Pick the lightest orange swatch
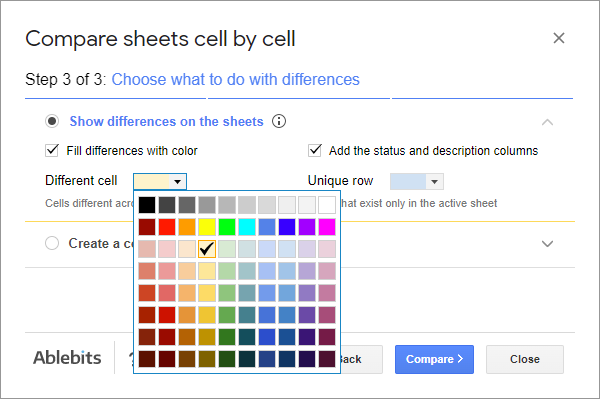The image size is (600, 399). 187,249
